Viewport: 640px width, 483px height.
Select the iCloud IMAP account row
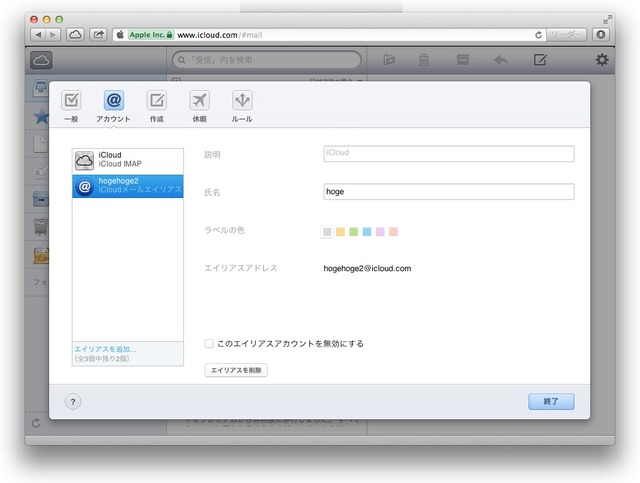(128, 160)
